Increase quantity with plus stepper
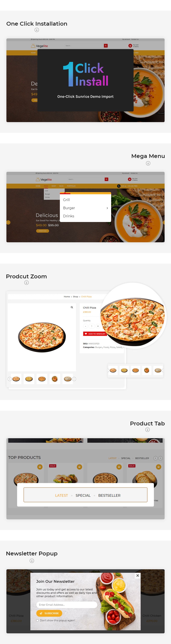The height and width of the screenshot is (644, 171). pyautogui.click(x=98, y=326)
